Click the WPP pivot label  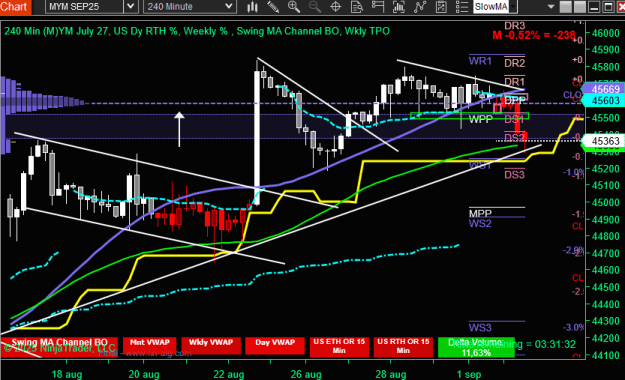[480, 119]
